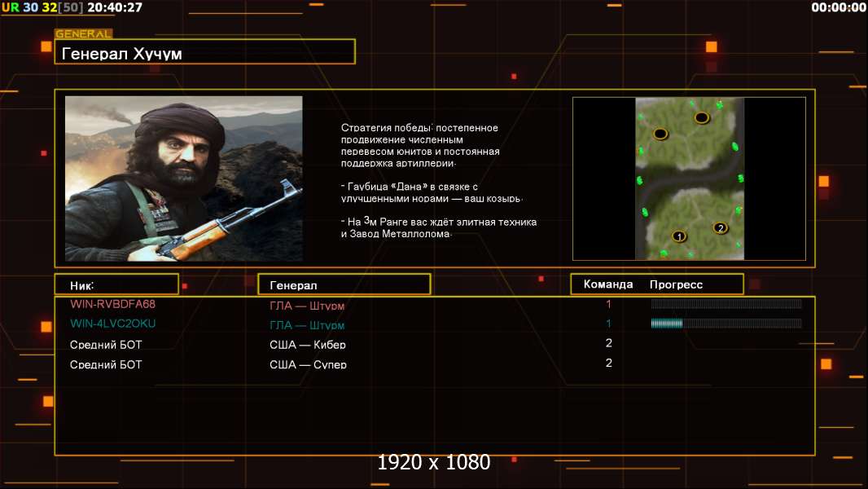Click the "Завод Металлолома" rank tip text
The width and height of the screenshot is (868, 489).
click(438, 227)
